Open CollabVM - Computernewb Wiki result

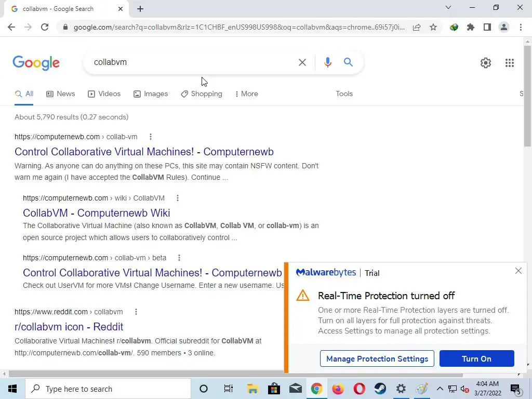point(96,213)
